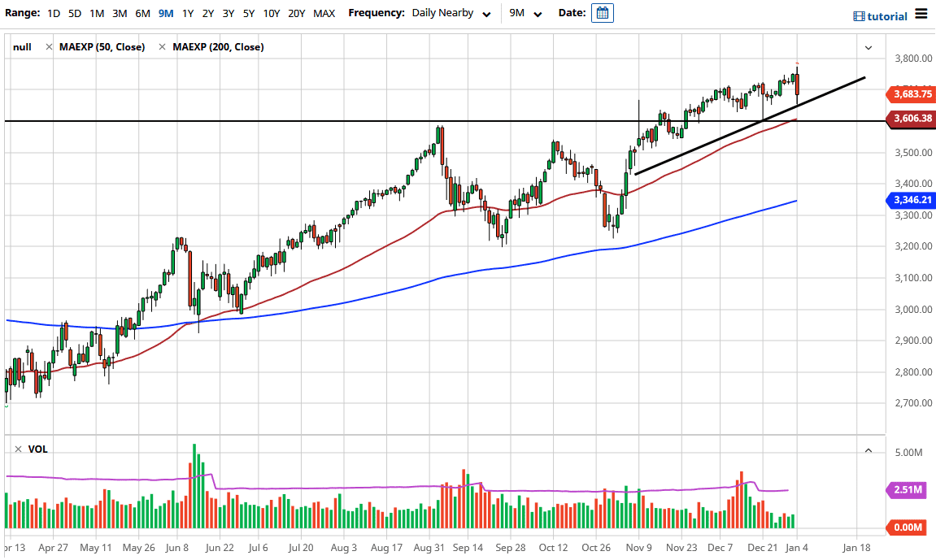Select the 20Y range option
The width and height of the screenshot is (936, 560).
point(296,13)
